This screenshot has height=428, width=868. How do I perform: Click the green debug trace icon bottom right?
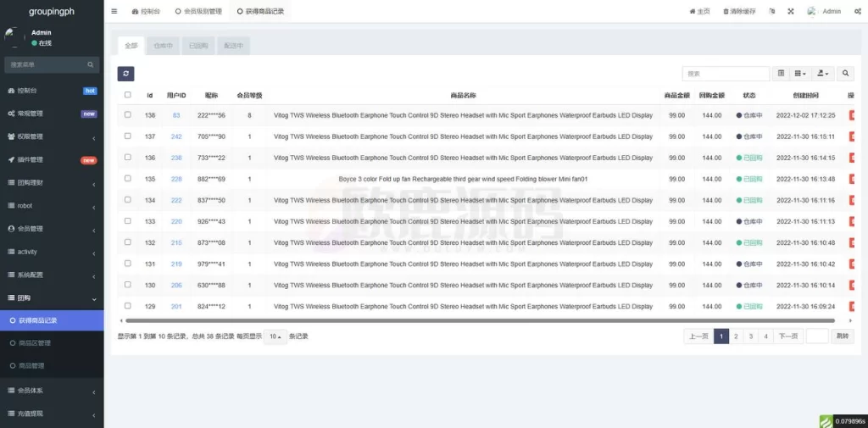[x=826, y=421]
